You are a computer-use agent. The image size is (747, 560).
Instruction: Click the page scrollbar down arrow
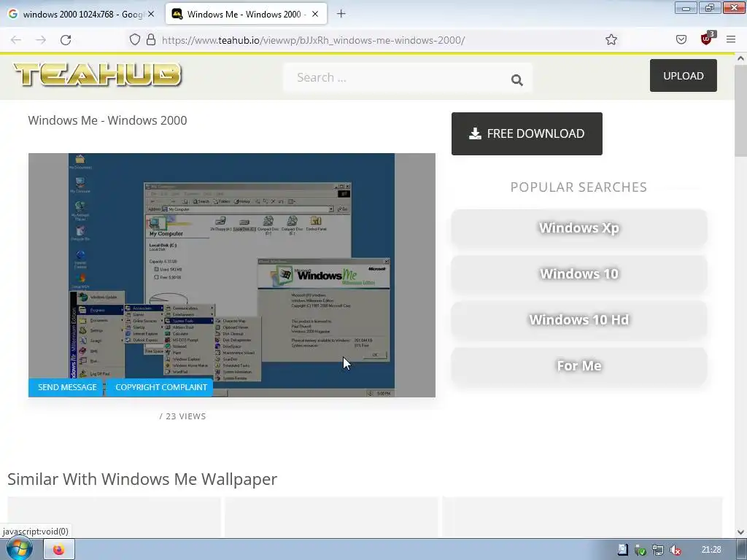(x=740, y=532)
